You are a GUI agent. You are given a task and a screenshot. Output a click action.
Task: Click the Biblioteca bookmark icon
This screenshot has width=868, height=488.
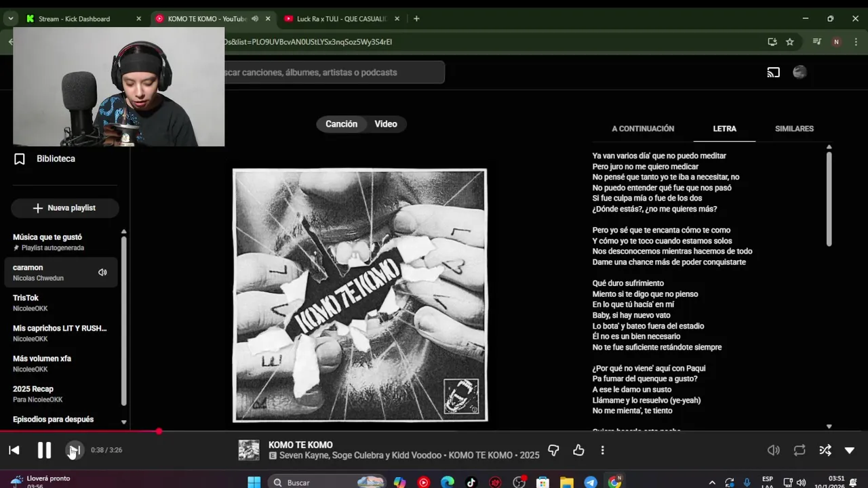pos(20,159)
